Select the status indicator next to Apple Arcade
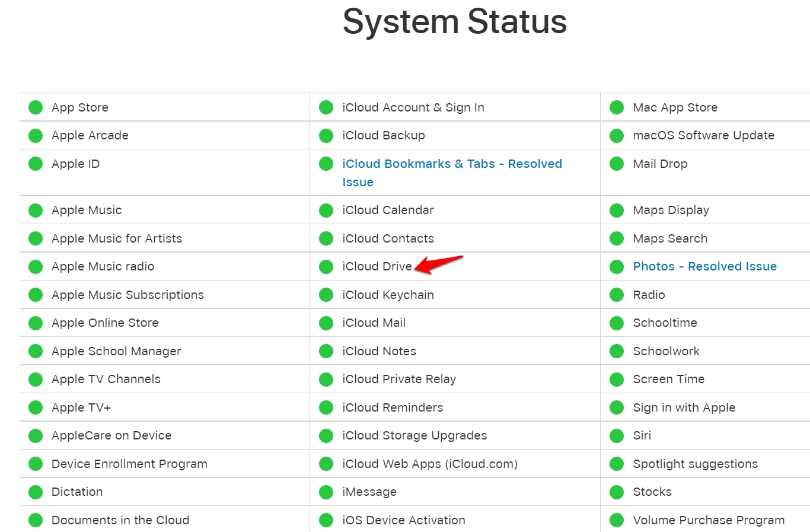The image size is (810, 532). click(x=36, y=135)
